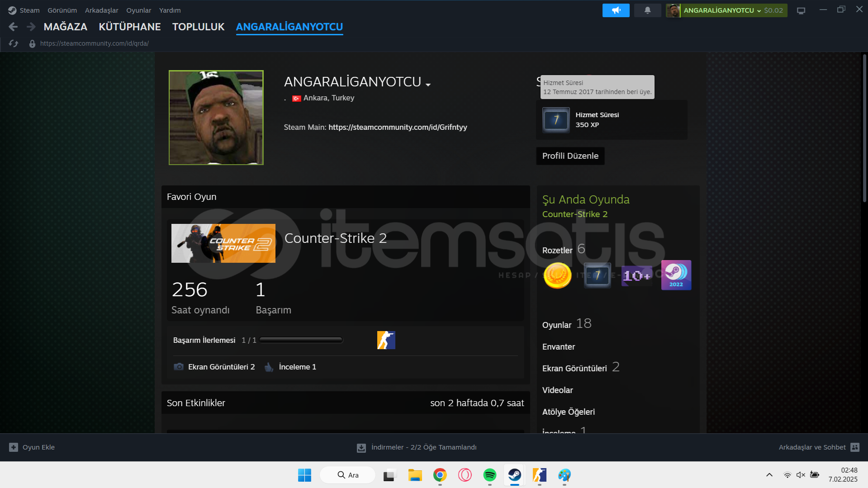Open the announcements megaphone button
Screen dimensions: 868x488
coord(616,10)
